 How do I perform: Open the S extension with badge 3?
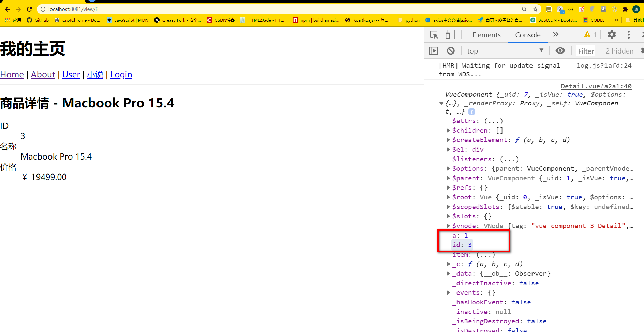click(x=560, y=10)
